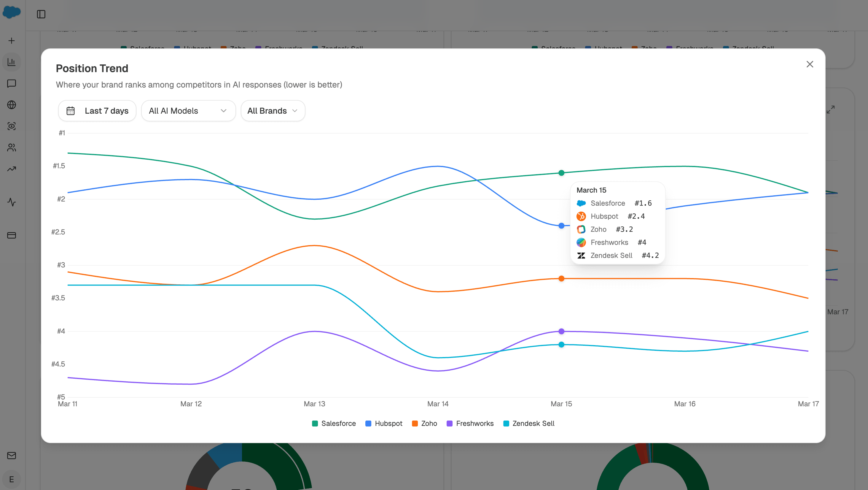The width and height of the screenshot is (868, 490).
Task: Click Zendesk Sell Mar 15 data point
Action: 561,344
